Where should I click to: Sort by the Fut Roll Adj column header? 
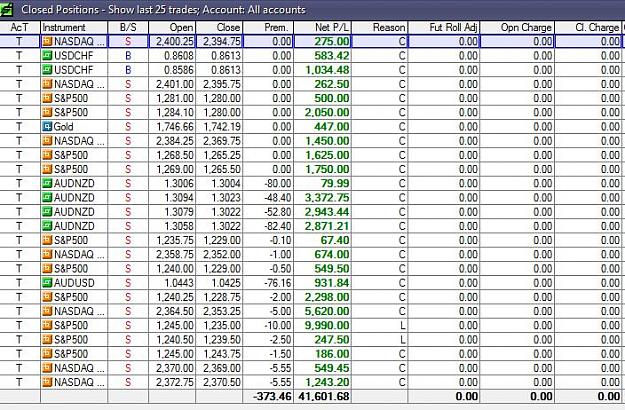tap(444, 27)
